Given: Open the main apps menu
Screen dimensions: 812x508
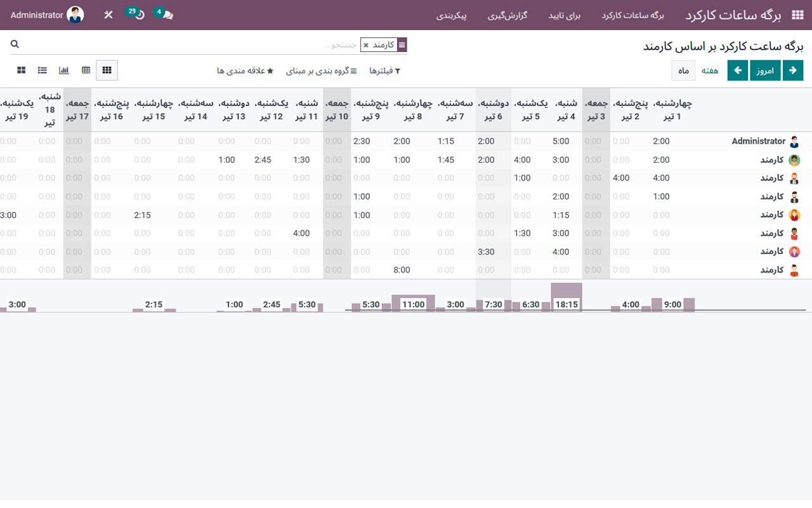Looking at the screenshot, I should pos(798,14).
